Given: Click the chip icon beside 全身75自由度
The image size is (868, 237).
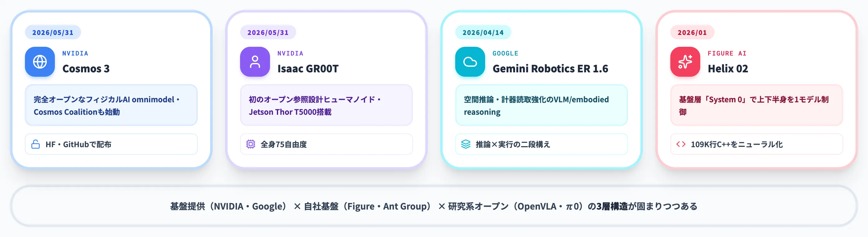Looking at the screenshot, I should [250, 144].
